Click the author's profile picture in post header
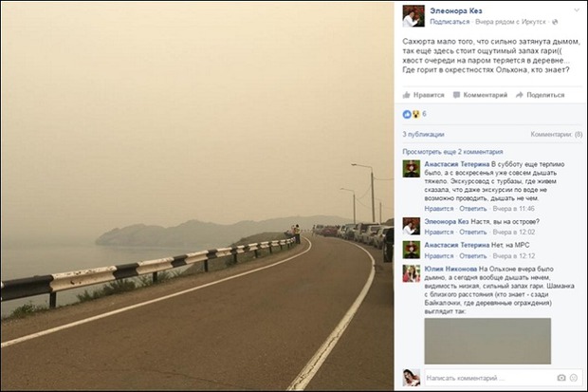Image resolution: width=588 pixels, height=392 pixels. point(413,16)
